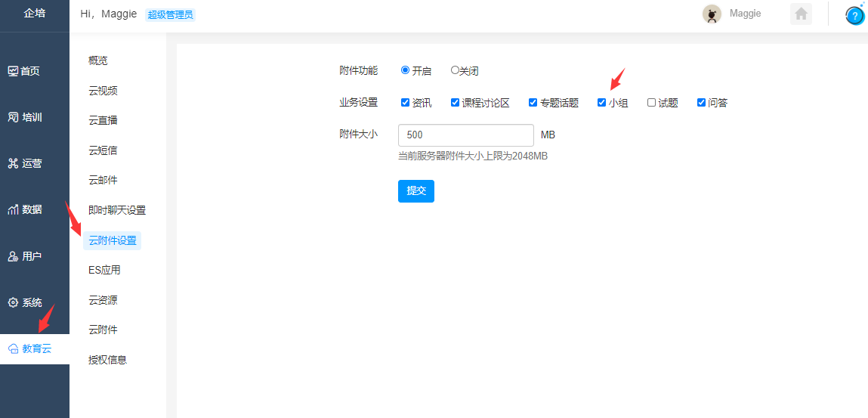Click the MB unit text

click(548, 135)
